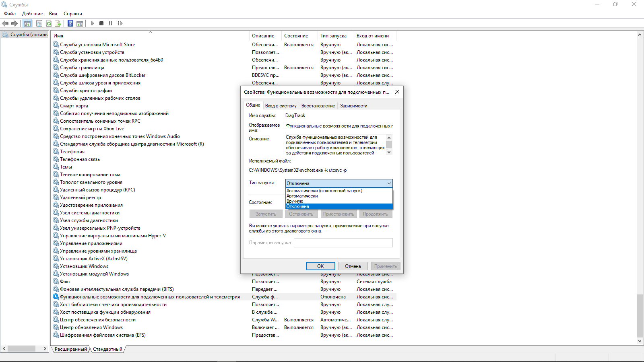Screen dimensions: 644x362
Task: Click gear icon of Центр обновления Windows
Action: click(56, 327)
